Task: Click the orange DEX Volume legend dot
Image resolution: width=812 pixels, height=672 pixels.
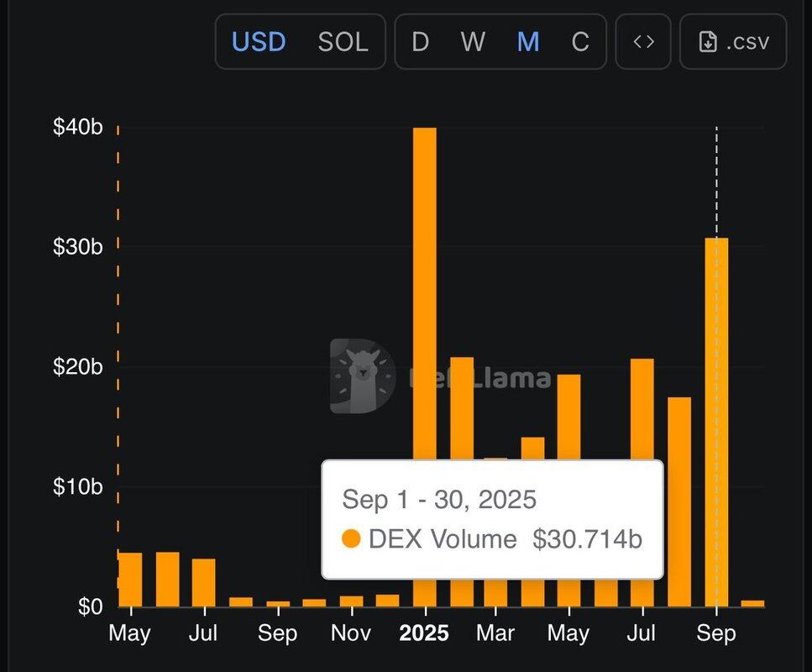Action: pos(351,539)
